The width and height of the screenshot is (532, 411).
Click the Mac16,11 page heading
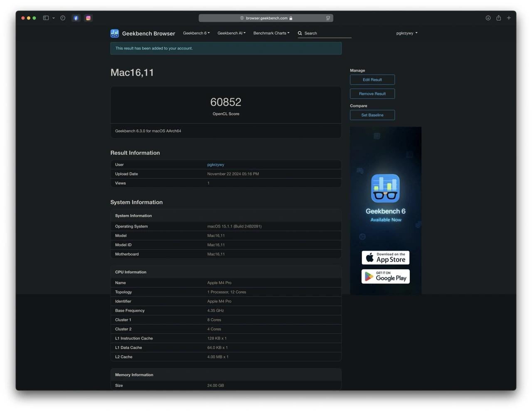click(x=132, y=72)
